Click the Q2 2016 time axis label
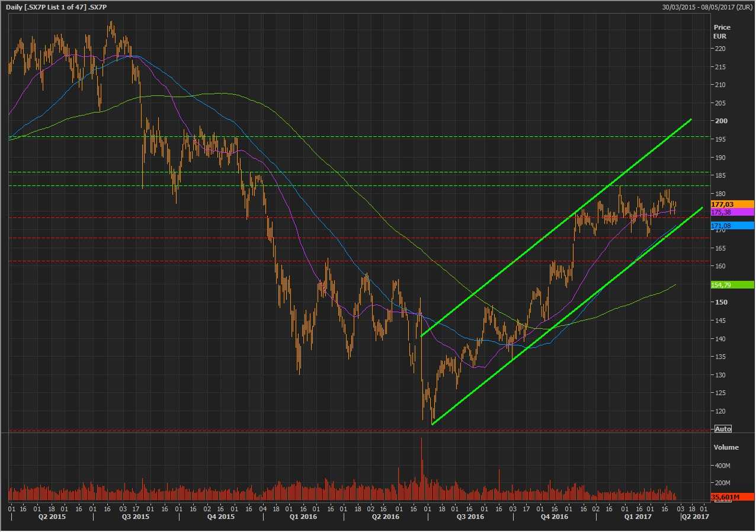This screenshot has height=532, width=756. tap(386, 517)
